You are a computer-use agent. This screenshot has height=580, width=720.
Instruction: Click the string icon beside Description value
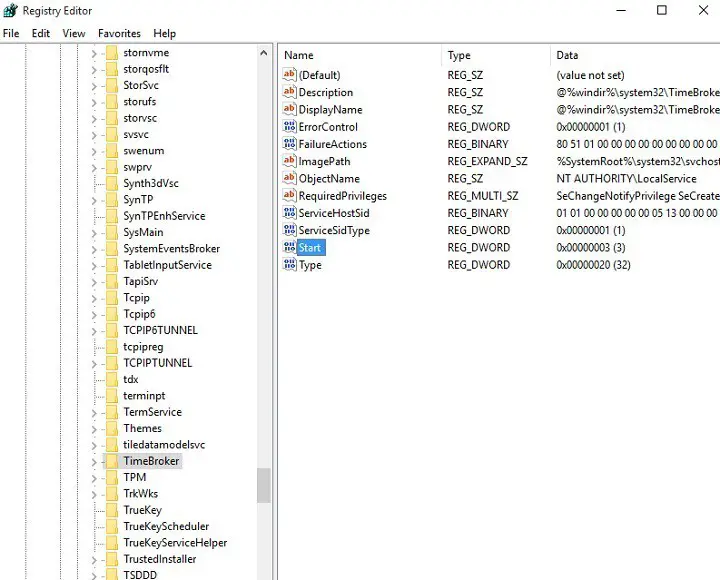pyautogui.click(x=289, y=92)
